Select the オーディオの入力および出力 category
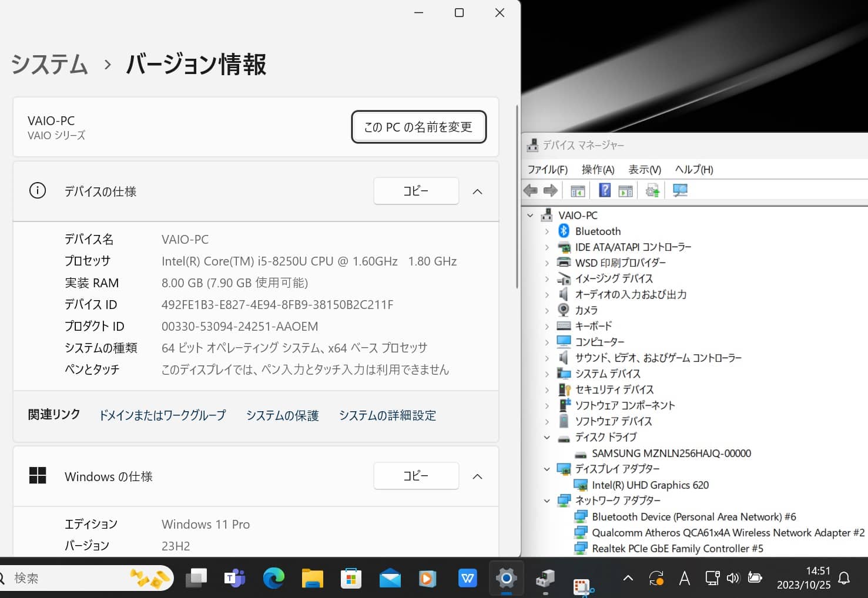This screenshot has height=598, width=868. [631, 294]
